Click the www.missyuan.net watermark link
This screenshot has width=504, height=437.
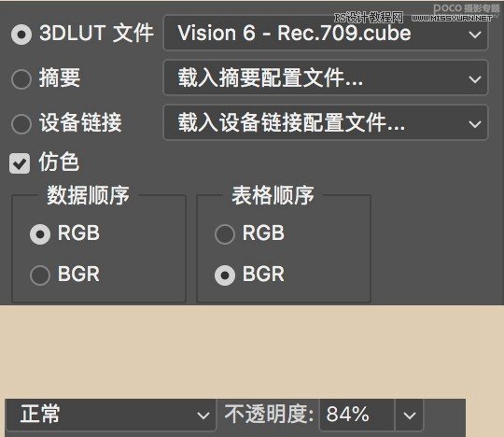pos(452,19)
